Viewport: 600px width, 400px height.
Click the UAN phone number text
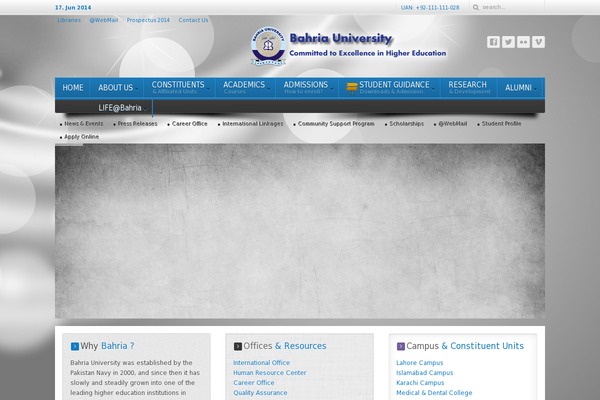(x=430, y=7)
